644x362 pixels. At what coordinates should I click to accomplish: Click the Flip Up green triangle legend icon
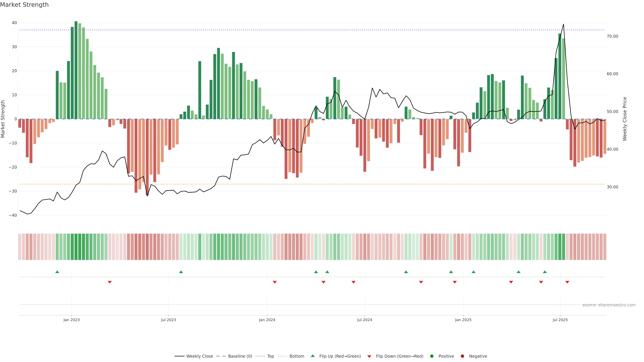pyautogui.click(x=312, y=356)
